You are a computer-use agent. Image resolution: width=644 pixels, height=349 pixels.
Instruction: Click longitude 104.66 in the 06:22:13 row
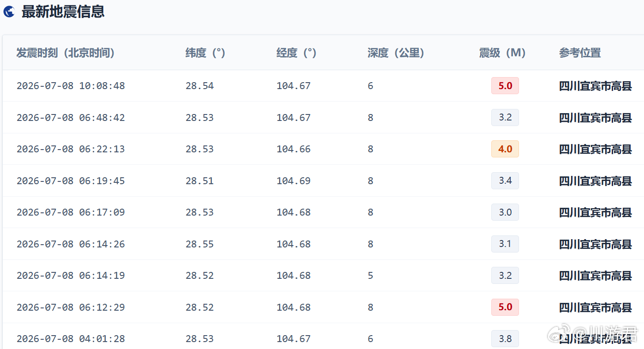point(293,149)
